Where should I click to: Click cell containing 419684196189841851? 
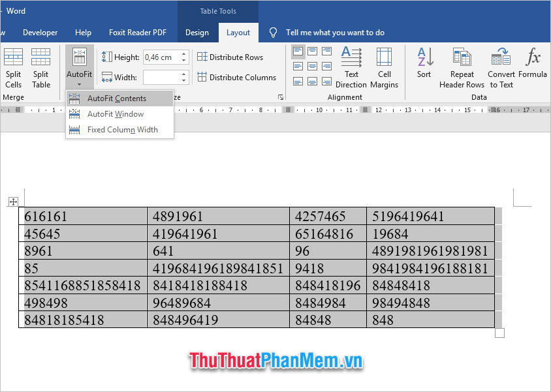[218, 268]
